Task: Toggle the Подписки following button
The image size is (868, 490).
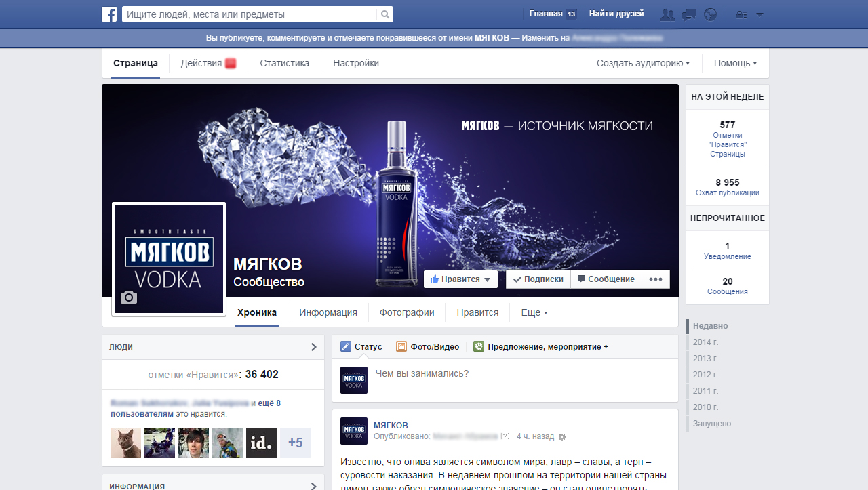Action: point(538,279)
